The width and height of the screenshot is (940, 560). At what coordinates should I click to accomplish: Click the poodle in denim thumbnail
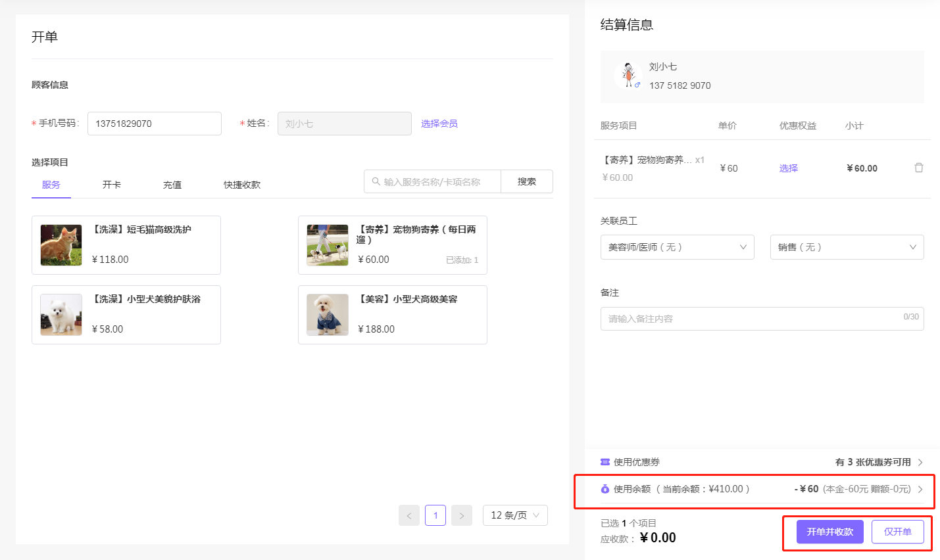[x=328, y=315]
